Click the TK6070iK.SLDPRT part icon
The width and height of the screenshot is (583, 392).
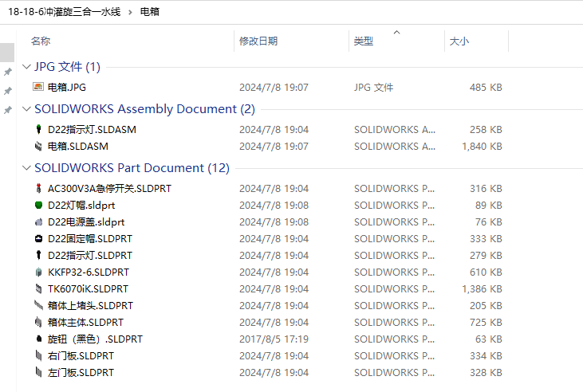tap(38, 288)
